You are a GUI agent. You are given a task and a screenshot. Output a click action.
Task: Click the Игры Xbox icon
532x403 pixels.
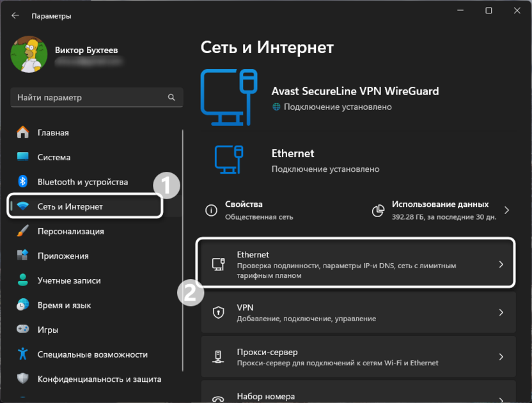point(22,330)
